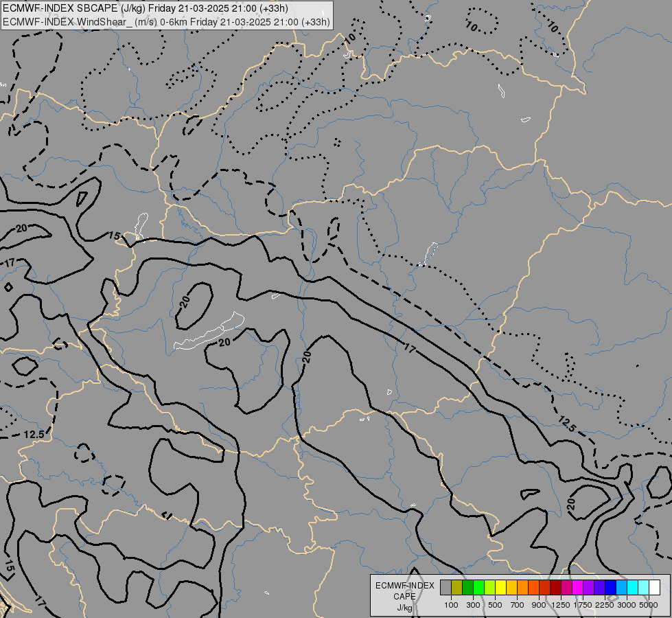Viewport: 672px width, 618px height.
Task: Select the olive swatch in the CAPE legend
Action: (457, 587)
